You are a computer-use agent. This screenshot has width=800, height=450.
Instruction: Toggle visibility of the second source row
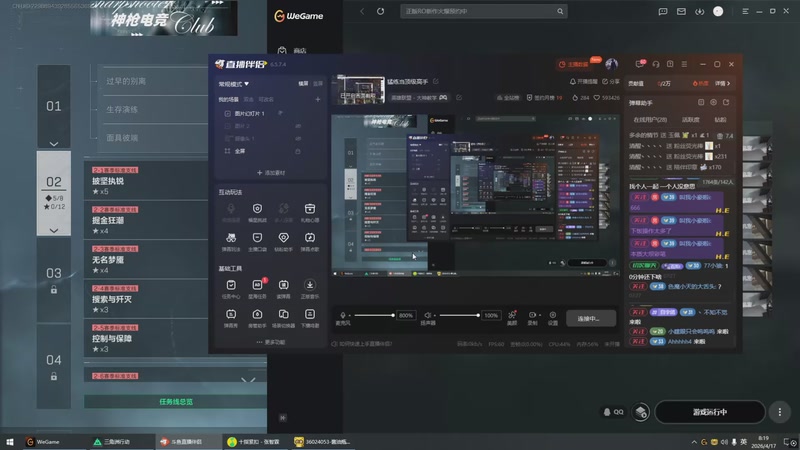[x=298, y=126]
